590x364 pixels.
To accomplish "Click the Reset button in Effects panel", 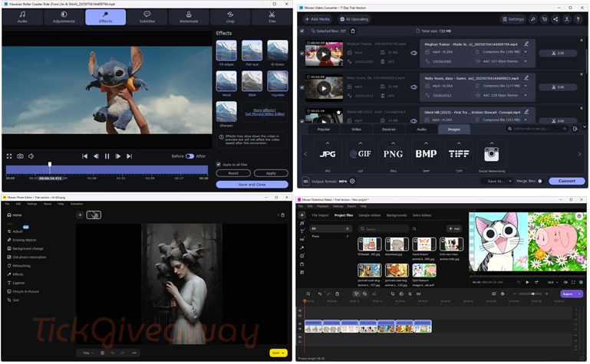I will tap(233, 173).
